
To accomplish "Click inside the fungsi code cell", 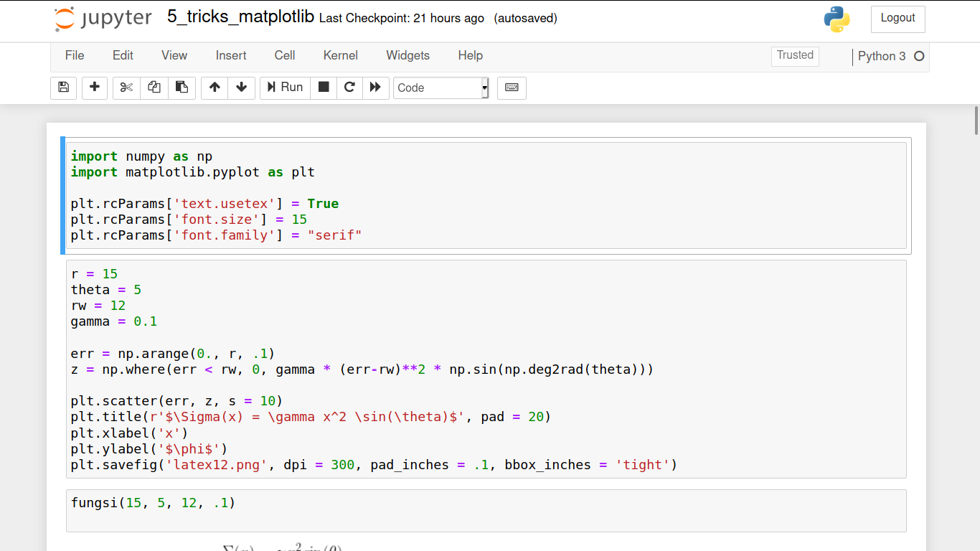I will (486, 510).
